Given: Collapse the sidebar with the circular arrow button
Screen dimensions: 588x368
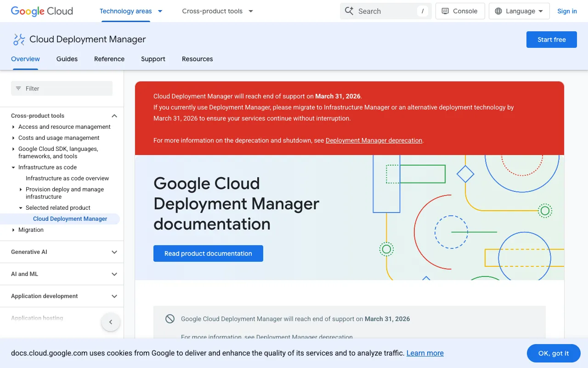Looking at the screenshot, I should [111, 322].
